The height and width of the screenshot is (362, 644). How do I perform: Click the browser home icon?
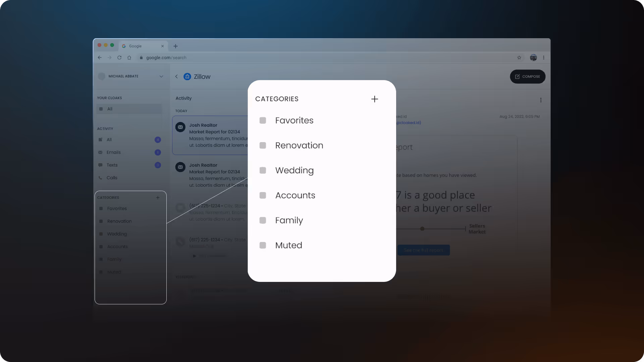click(x=129, y=58)
